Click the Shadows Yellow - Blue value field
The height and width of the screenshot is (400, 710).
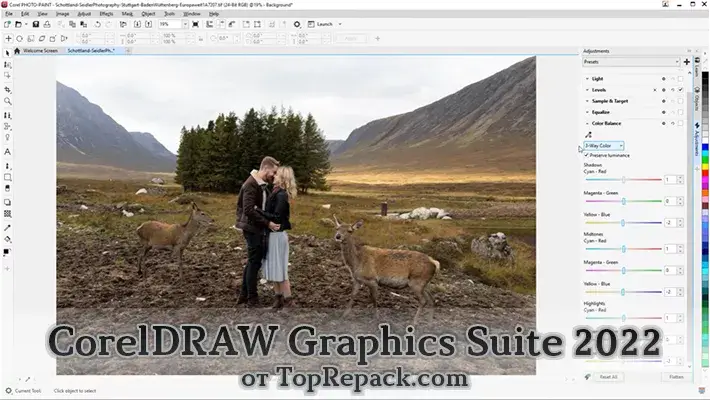pyautogui.click(x=671, y=222)
